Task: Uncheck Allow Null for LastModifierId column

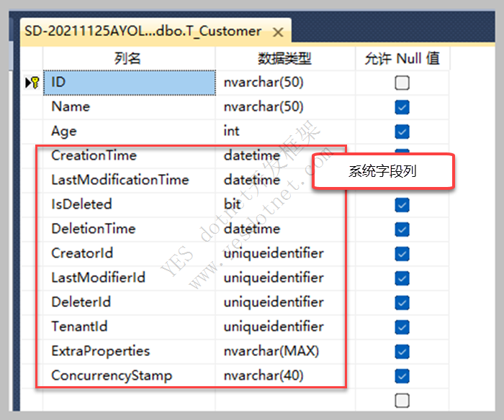Action: (x=402, y=278)
